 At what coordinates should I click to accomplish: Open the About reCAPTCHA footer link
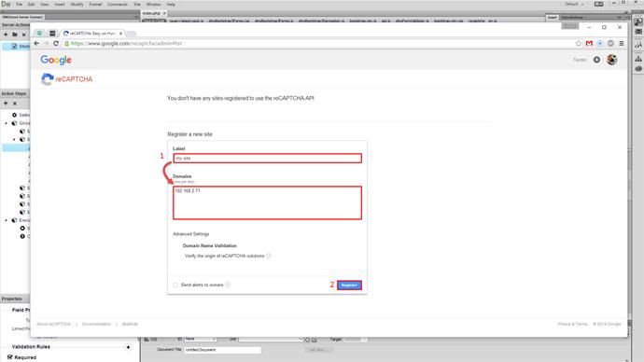click(54, 325)
